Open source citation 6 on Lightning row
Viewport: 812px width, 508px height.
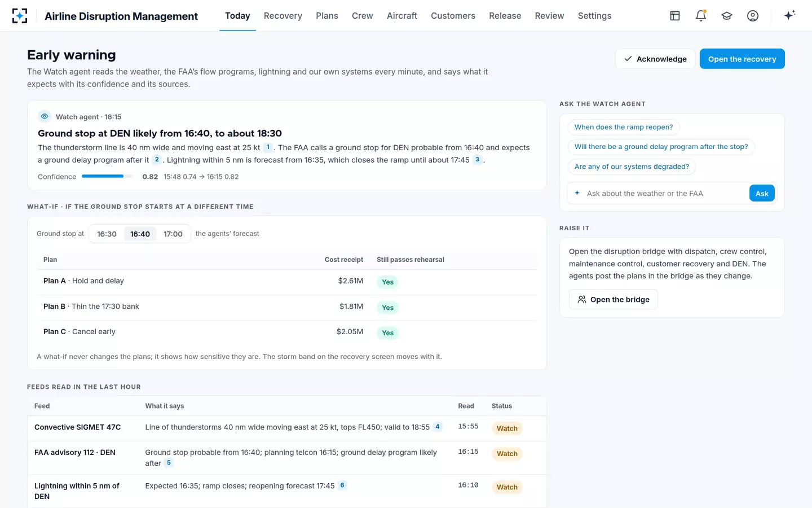(x=342, y=485)
